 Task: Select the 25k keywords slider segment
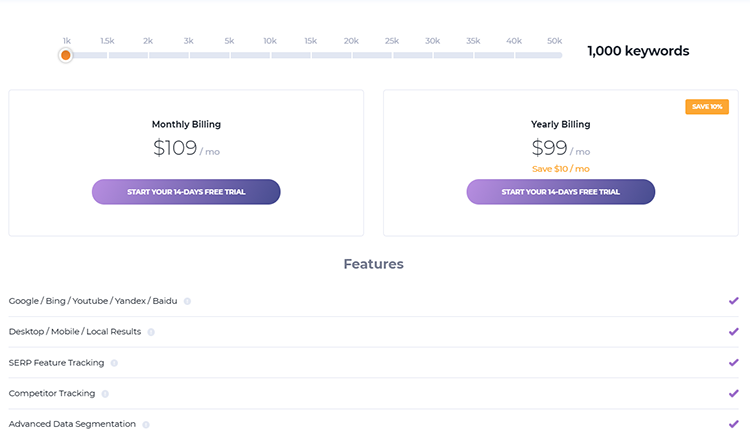coord(392,55)
